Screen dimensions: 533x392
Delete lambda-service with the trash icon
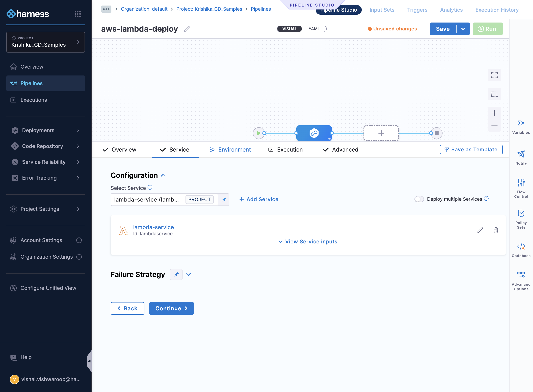(x=496, y=230)
